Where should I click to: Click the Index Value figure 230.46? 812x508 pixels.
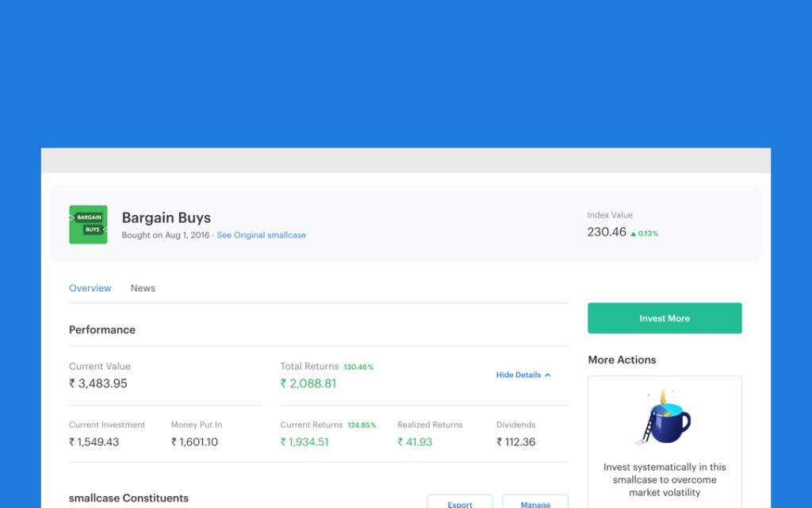coord(607,232)
